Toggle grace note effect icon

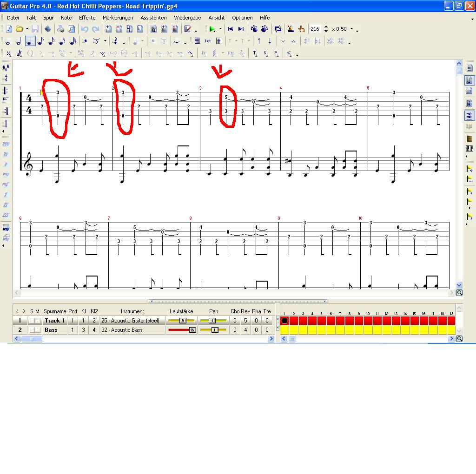pos(20,53)
